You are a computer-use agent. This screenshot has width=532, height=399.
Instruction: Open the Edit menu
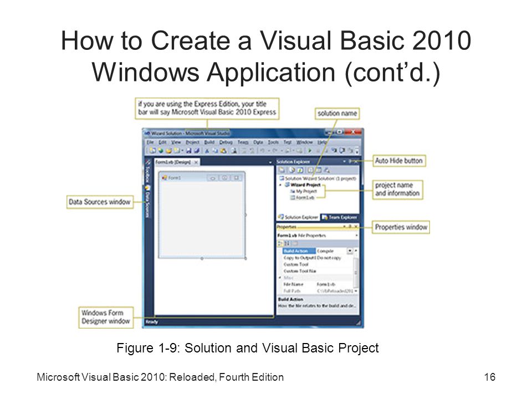tap(162, 142)
